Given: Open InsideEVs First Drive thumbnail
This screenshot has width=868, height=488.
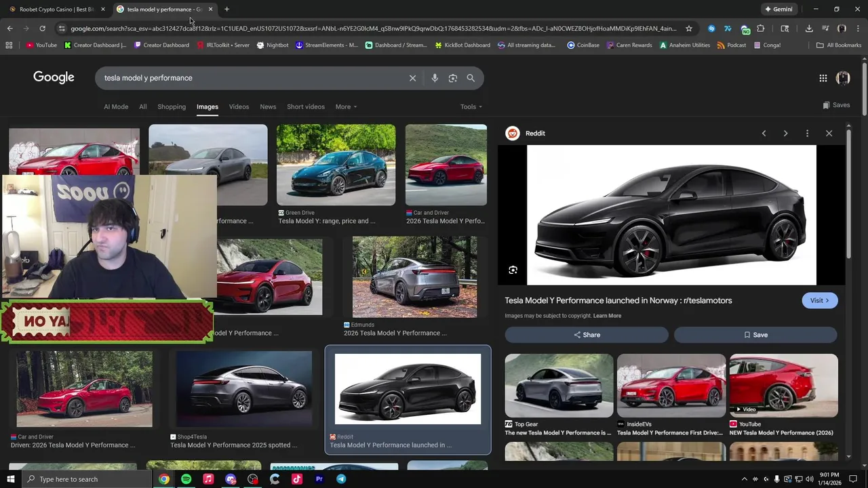Looking at the screenshot, I should [x=671, y=386].
